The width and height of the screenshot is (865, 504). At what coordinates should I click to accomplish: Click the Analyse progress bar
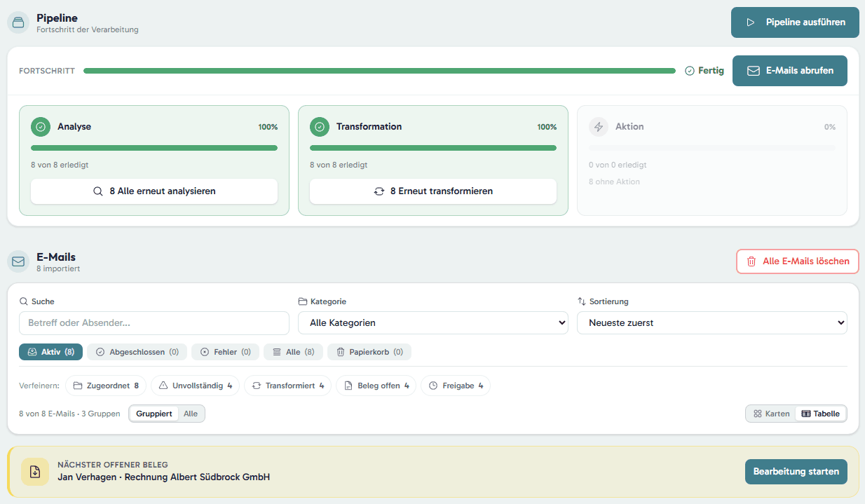point(154,148)
